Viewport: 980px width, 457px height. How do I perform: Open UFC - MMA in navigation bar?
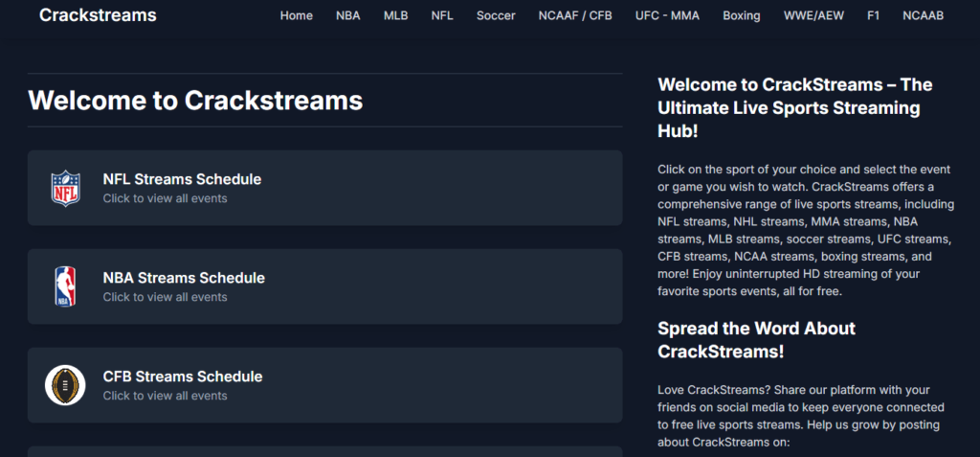(x=667, y=15)
